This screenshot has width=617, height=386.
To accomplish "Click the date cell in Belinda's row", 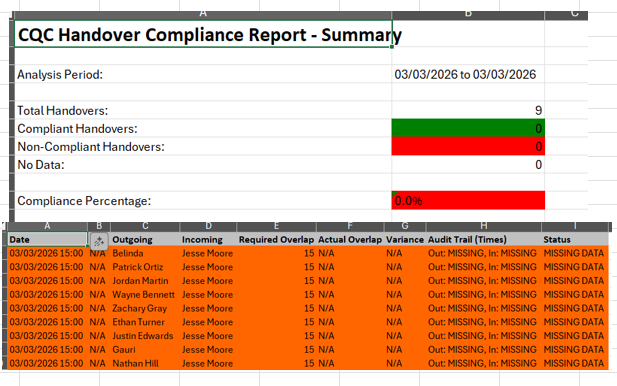I will [x=47, y=253].
